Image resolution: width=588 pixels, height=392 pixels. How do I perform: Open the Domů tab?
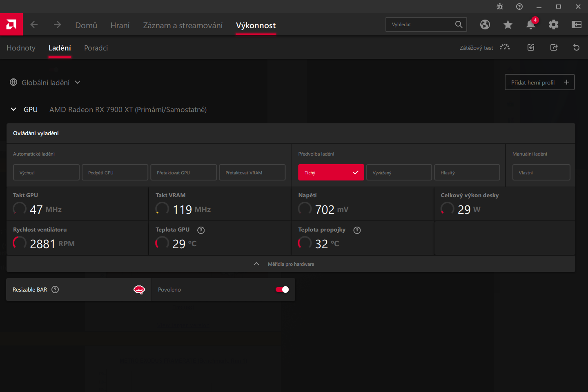pyautogui.click(x=86, y=25)
